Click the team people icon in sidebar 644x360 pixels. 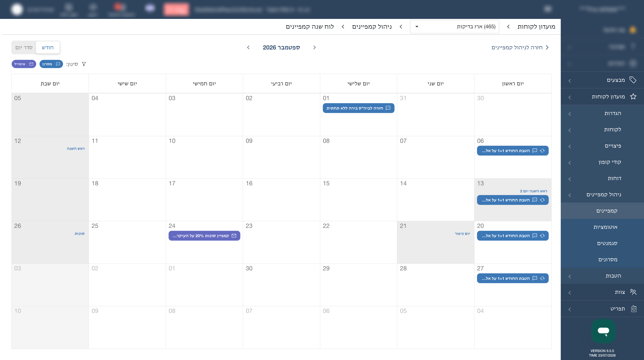(x=633, y=292)
